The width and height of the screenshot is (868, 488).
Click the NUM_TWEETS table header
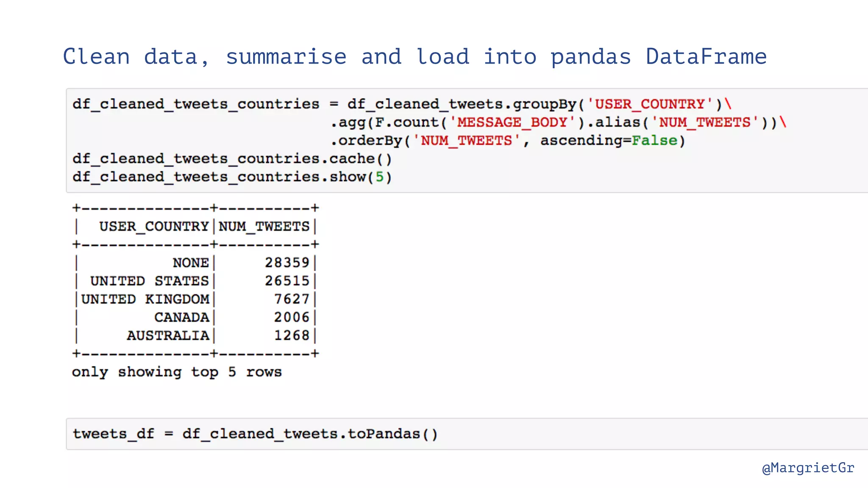tap(264, 227)
